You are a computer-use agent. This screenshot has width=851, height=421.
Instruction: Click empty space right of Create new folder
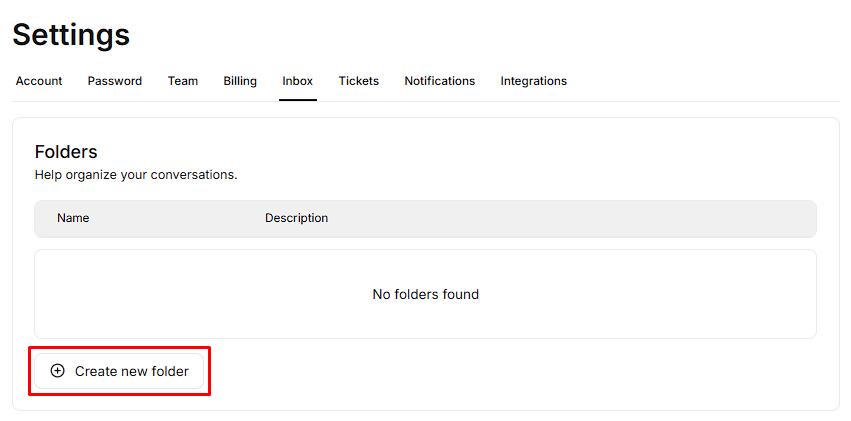(500, 371)
